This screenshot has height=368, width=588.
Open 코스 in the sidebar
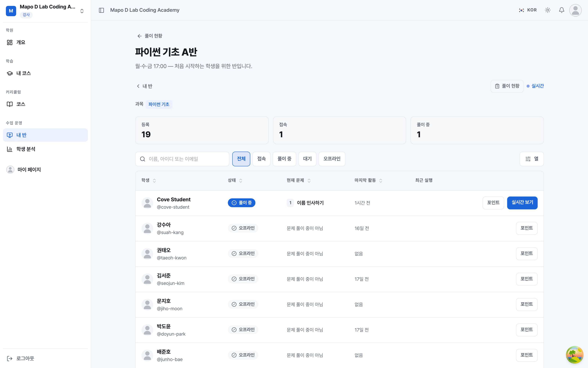(x=45, y=104)
